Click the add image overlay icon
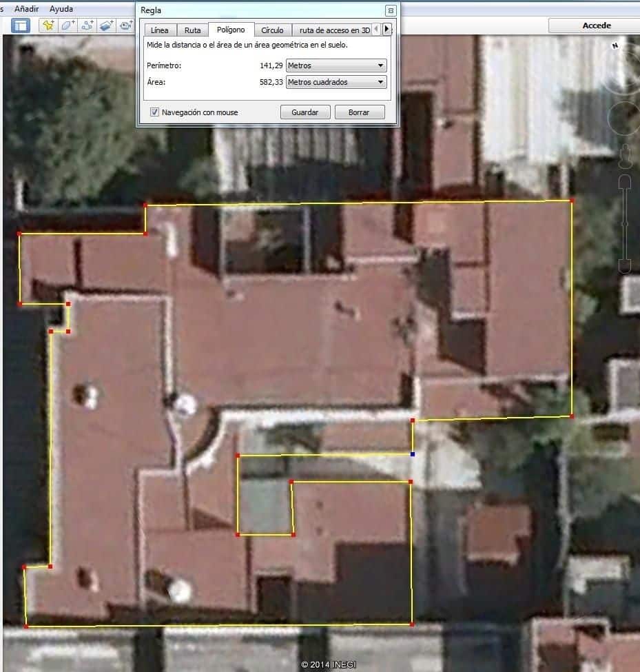This screenshot has width=640, height=672. [106, 26]
